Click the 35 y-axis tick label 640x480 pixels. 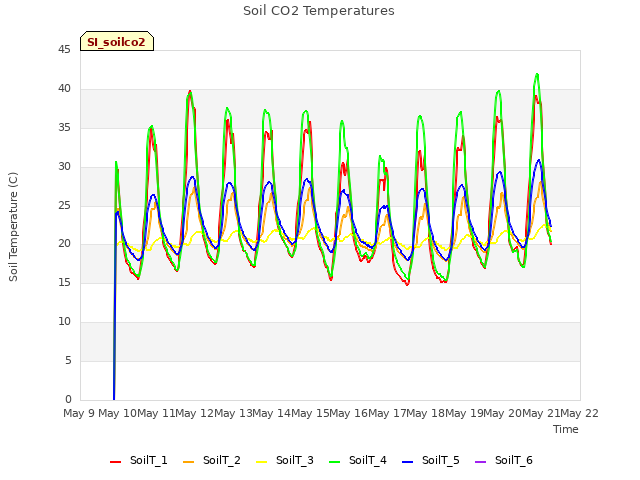click(64, 128)
